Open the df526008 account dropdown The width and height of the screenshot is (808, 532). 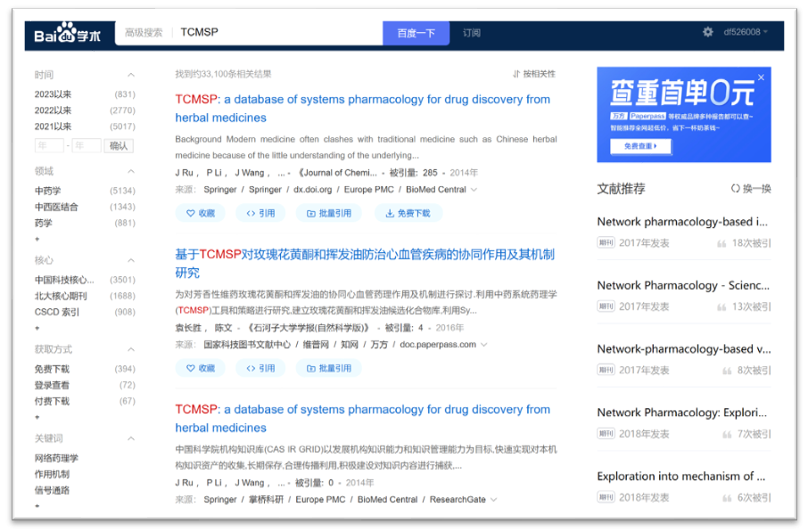click(746, 32)
